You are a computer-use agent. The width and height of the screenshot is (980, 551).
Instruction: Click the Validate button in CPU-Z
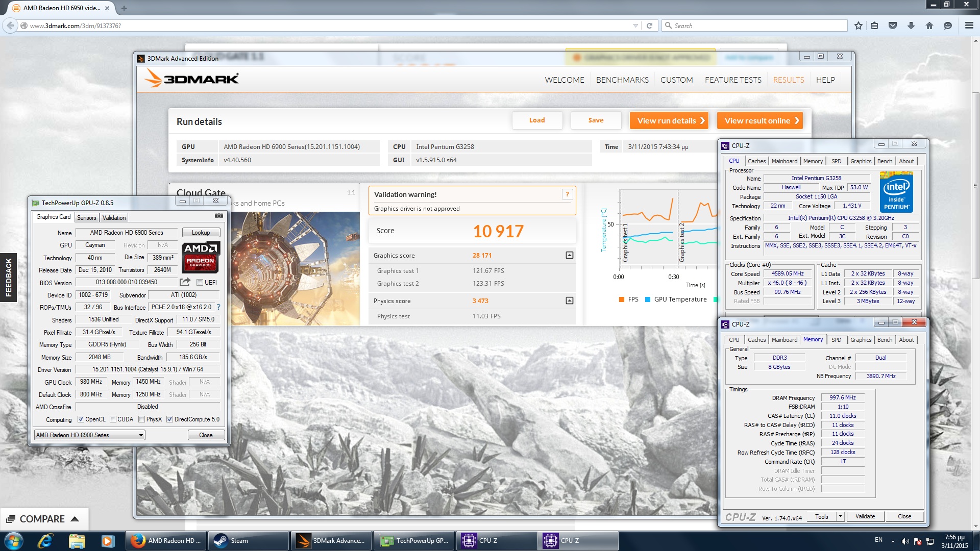tap(865, 516)
